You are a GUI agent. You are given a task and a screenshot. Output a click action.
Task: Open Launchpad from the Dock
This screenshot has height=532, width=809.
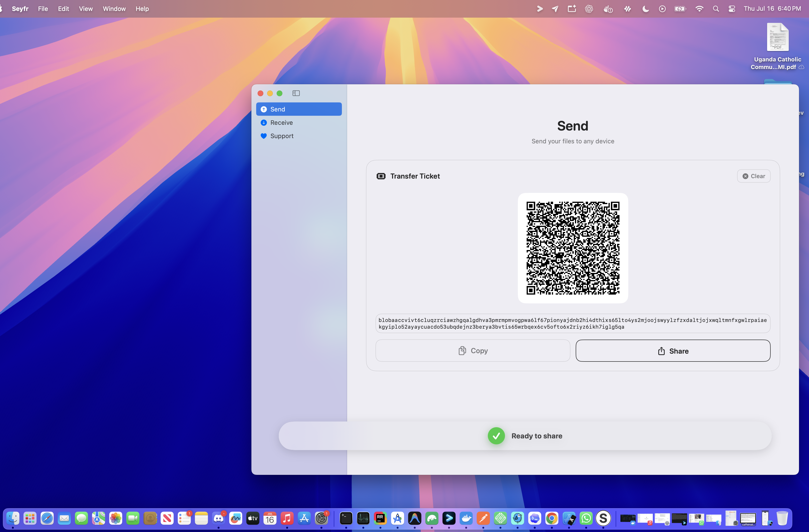coord(30,518)
